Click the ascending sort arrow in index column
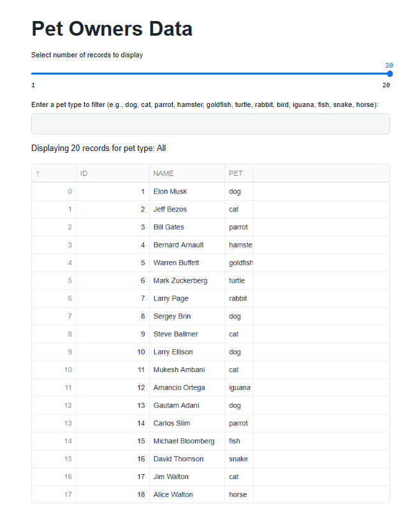 (x=37, y=173)
